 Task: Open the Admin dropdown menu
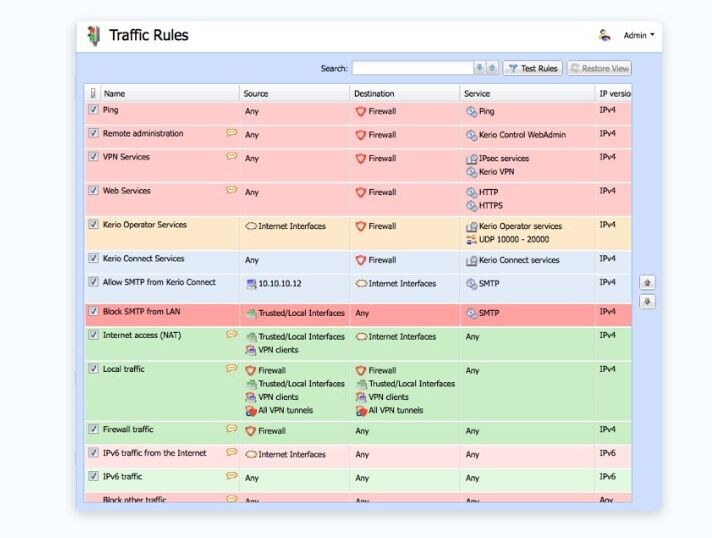[x=639, y=35]
